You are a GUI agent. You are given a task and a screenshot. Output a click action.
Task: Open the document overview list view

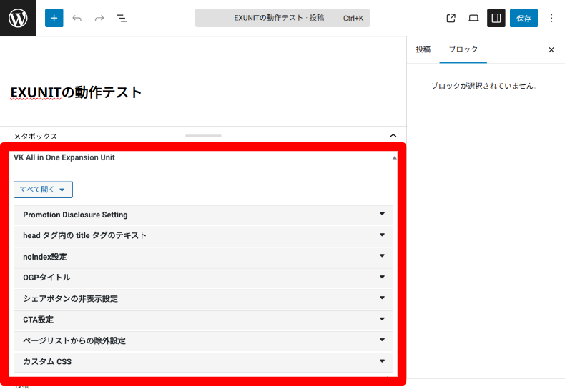(122, 18)
